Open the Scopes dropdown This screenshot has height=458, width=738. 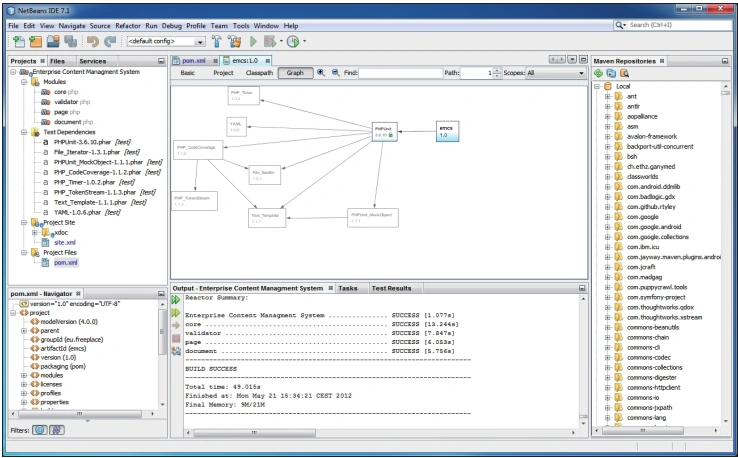click(x=581, y=73)
